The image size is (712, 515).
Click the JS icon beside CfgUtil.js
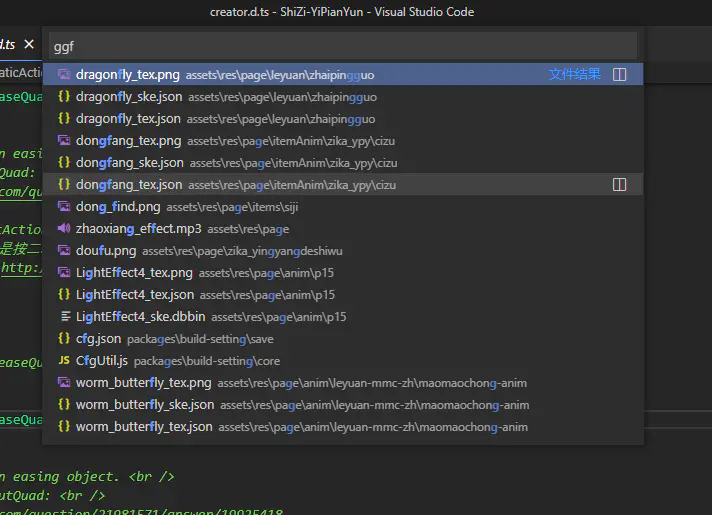click(x=64, y=361)
